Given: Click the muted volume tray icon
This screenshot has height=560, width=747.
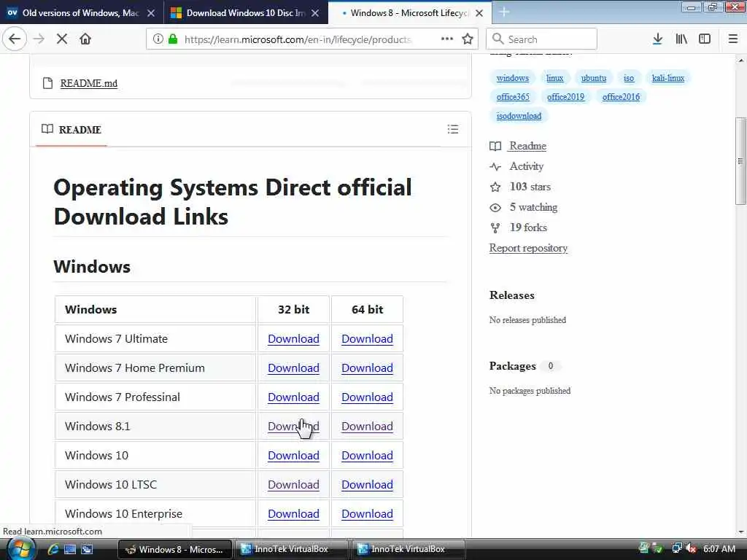Looking at the screenshot, I should pos(691,548).
